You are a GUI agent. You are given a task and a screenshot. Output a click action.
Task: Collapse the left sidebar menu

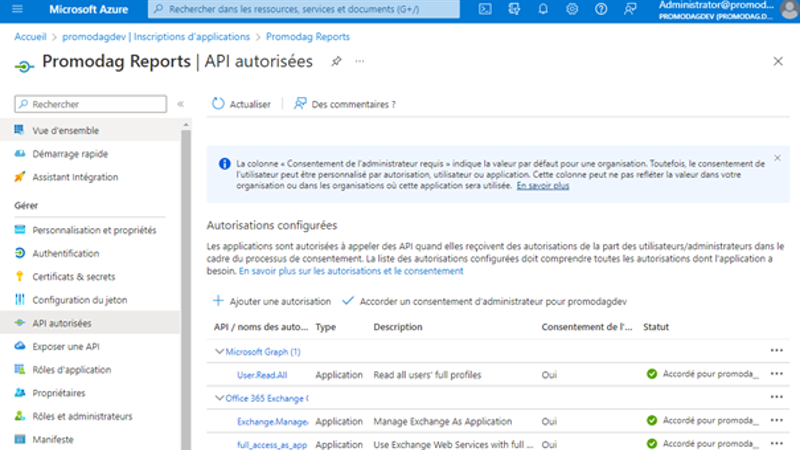point(180,104)
